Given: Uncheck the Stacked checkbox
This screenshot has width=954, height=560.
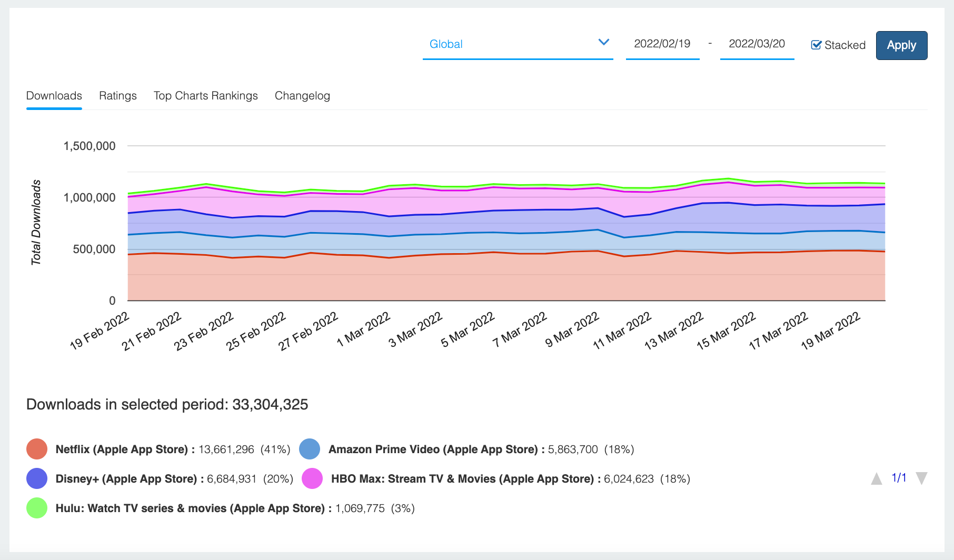Looking at the screenshot, I should pos(816,45).
